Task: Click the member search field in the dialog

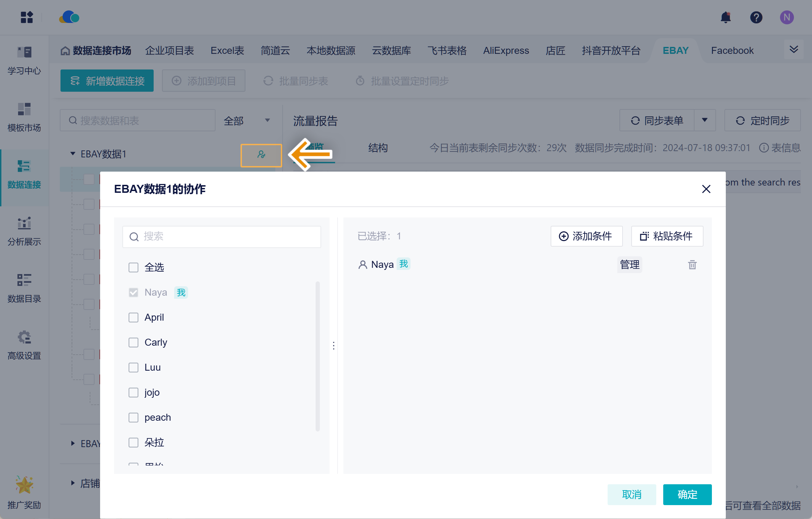Action: point(222,237)
